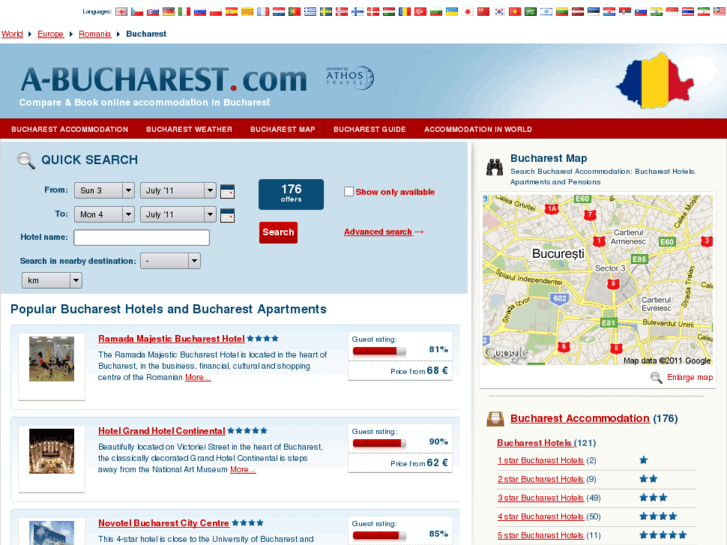Open 2 star Bucharest Hotels link

[540, 479]
